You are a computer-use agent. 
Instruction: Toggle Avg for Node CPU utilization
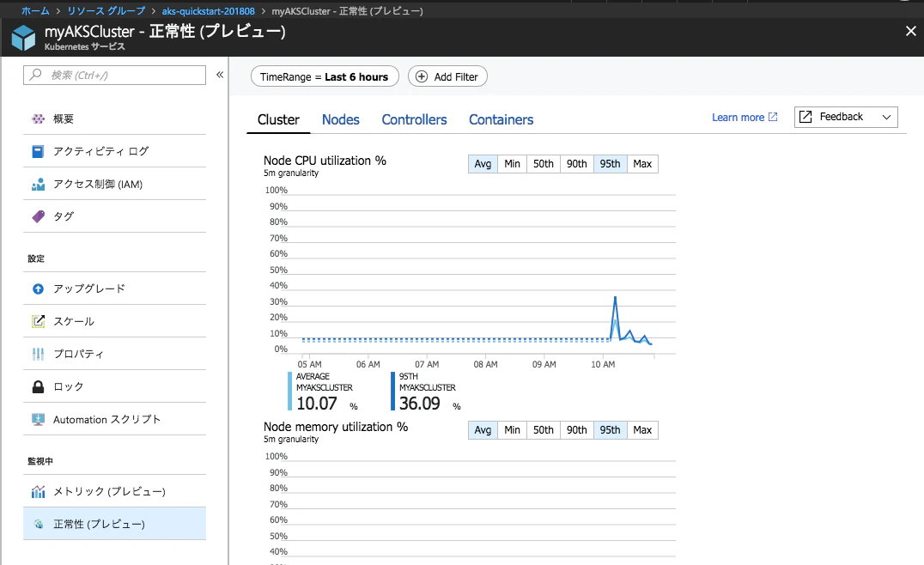483,164
